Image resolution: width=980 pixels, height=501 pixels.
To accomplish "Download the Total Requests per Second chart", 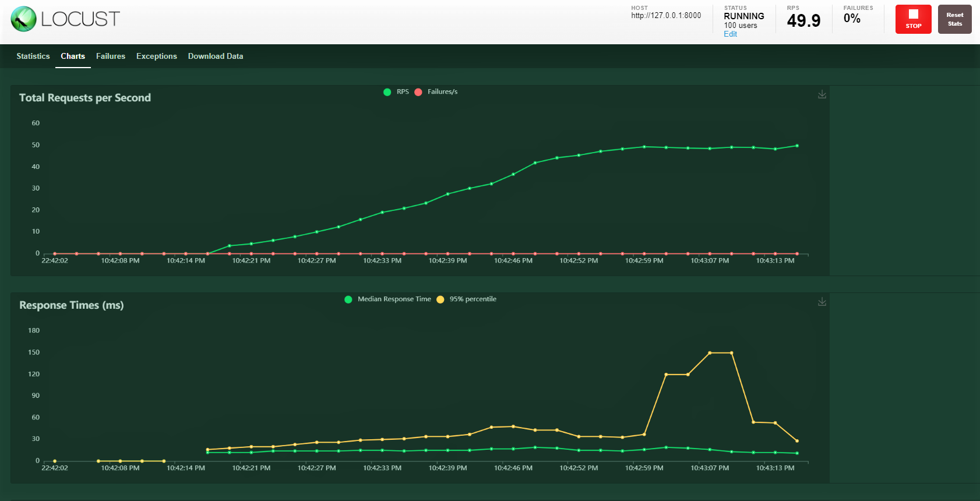I will [x=822, y=94].
